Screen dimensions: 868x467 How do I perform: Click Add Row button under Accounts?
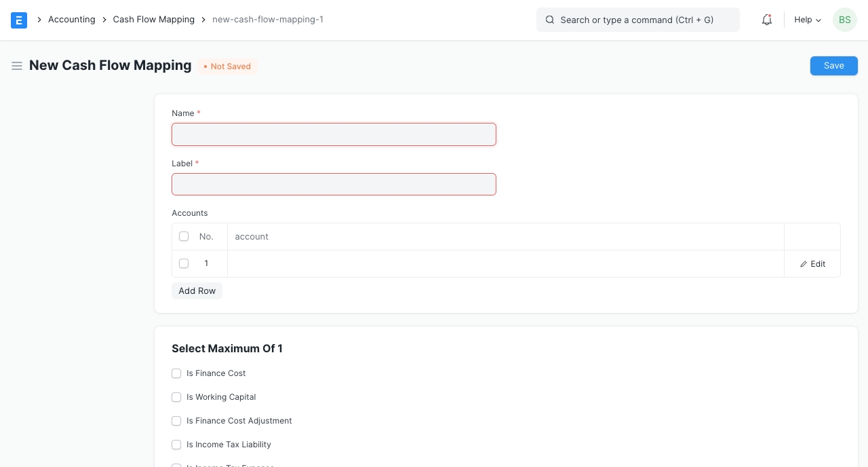(x=197, y=291)
